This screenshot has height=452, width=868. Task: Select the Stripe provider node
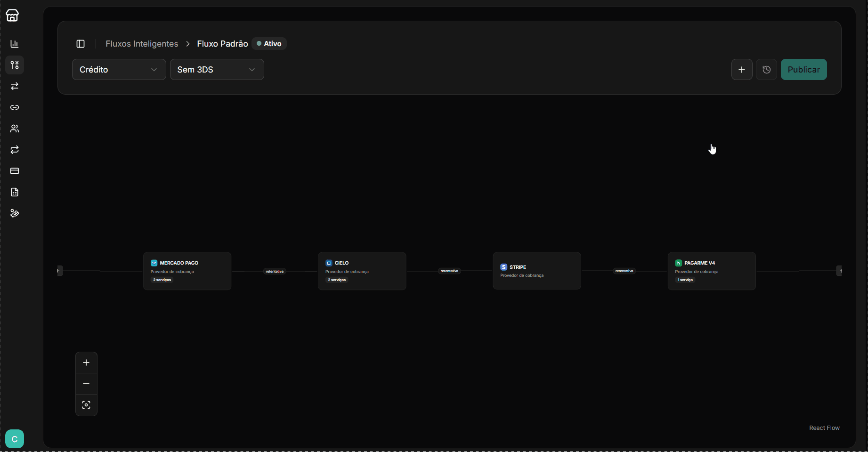[x=537, y=271]
